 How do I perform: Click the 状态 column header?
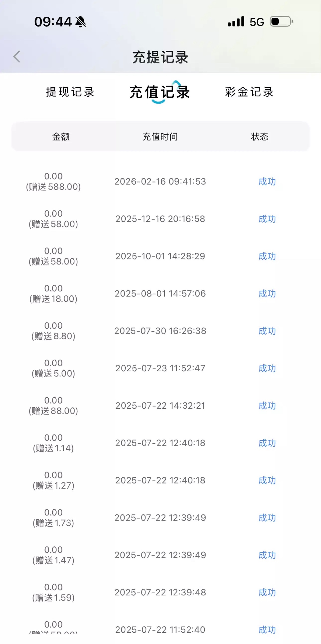click(259, 137)
